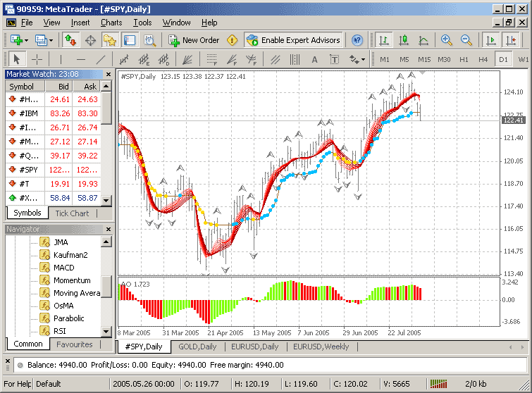Toggle Market Watch window icon
The image size is (532, 393).
[70, 40]
